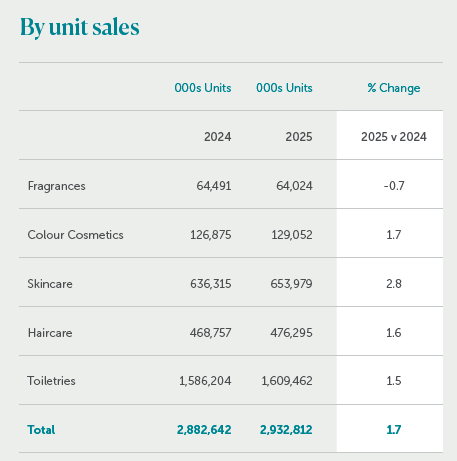Select the Colour Cosmetics row label
The width and height of the screenshot is (457, 461).
click(76, 235)
